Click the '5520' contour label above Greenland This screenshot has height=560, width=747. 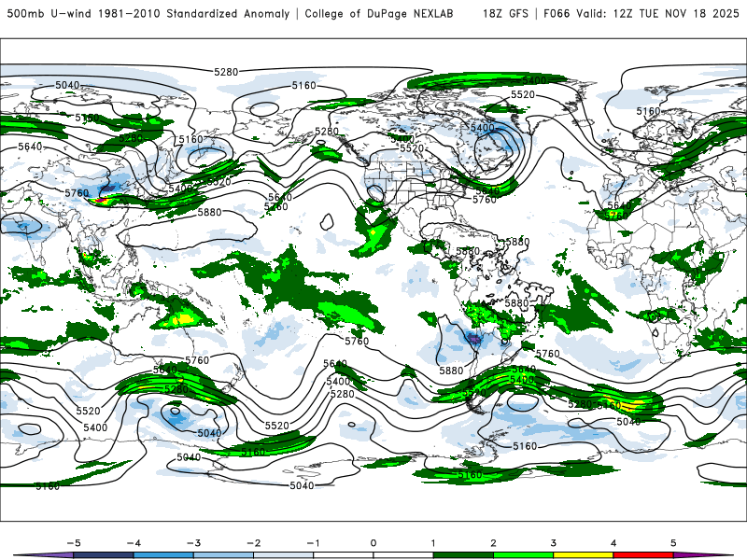(x=523, y=94)
